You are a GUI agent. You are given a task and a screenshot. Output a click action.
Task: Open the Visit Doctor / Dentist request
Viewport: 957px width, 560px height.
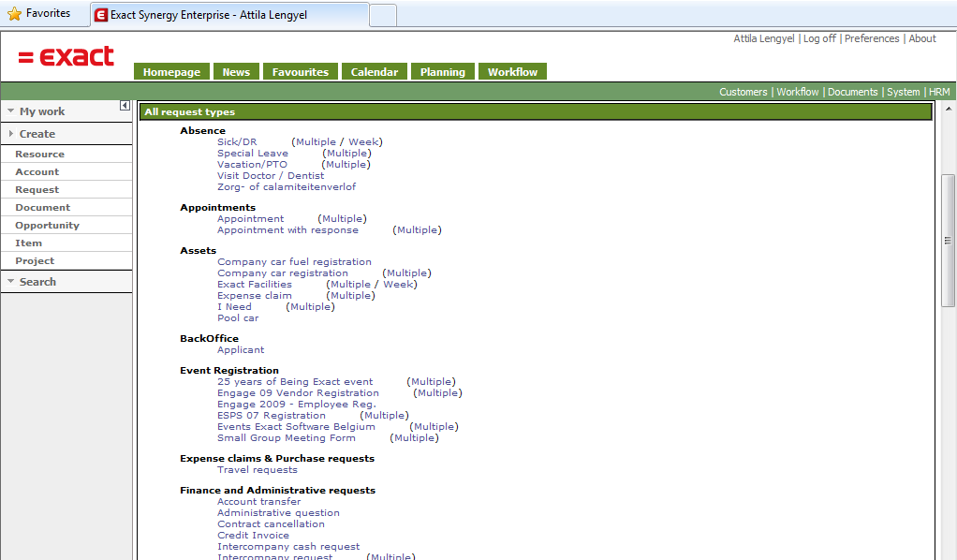tap(271, 176)
